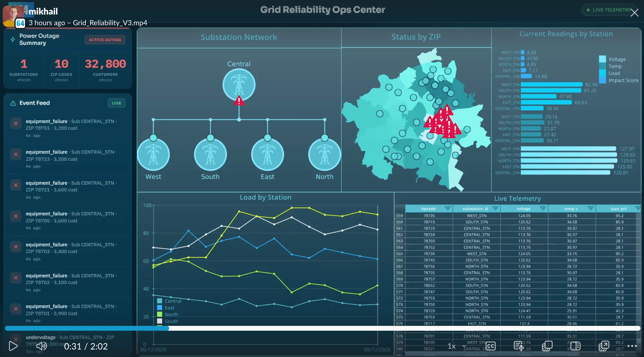
Task: Dismiss the ZIP 78721 event X icon
Action: coord(16,185)
